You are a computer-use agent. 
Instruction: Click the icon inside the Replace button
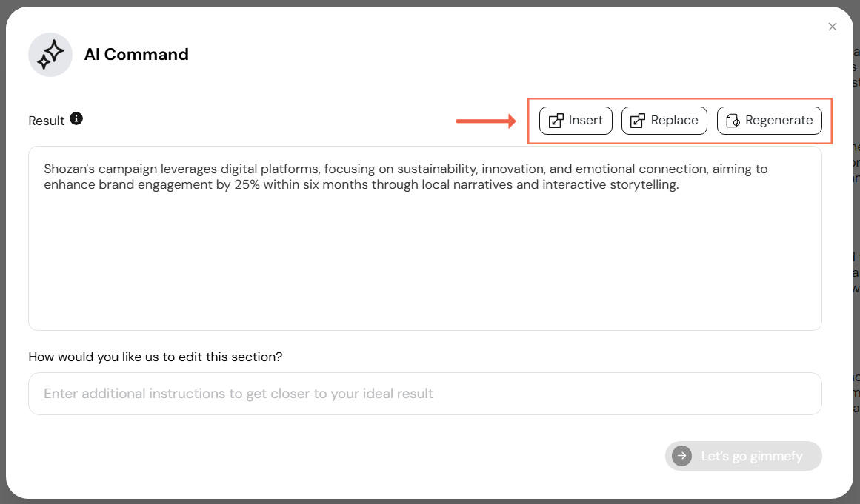tap(638, 121)
